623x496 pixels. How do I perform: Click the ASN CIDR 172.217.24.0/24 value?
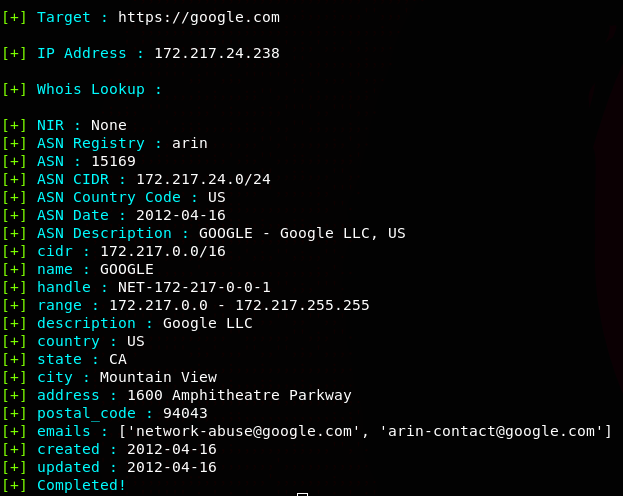point(203,179)
